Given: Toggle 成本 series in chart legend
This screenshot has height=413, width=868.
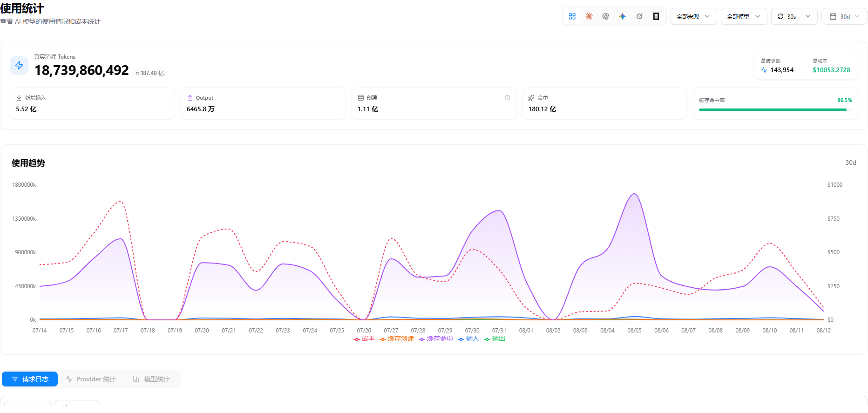Looking at the screenshot, I should pyautogui.click(x=364, y=339).
